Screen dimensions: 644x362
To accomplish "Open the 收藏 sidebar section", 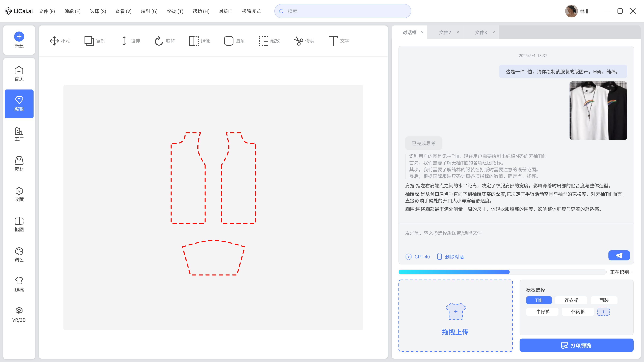I will click(19, 194).
